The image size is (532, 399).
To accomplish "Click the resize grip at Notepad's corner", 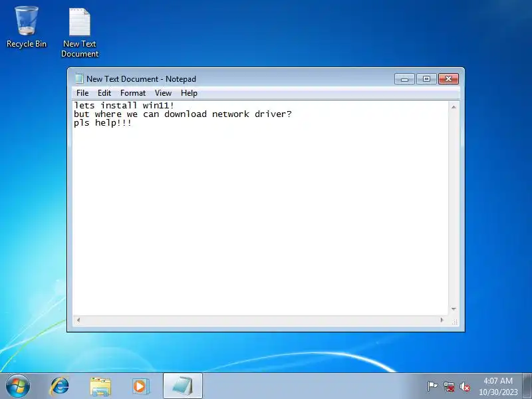I will 455,322.
